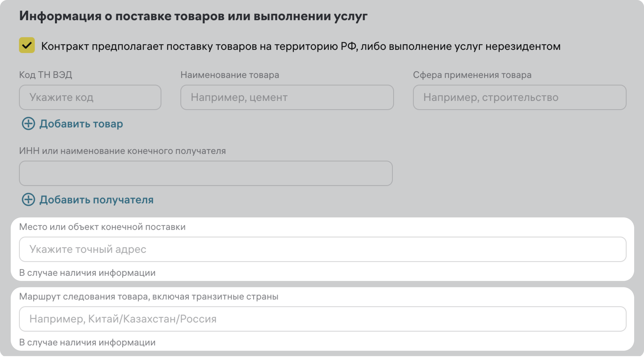Click the empty ИНН recipient input field
The height and width of the screenshot is (357, 644).
[x=205, y=173]
